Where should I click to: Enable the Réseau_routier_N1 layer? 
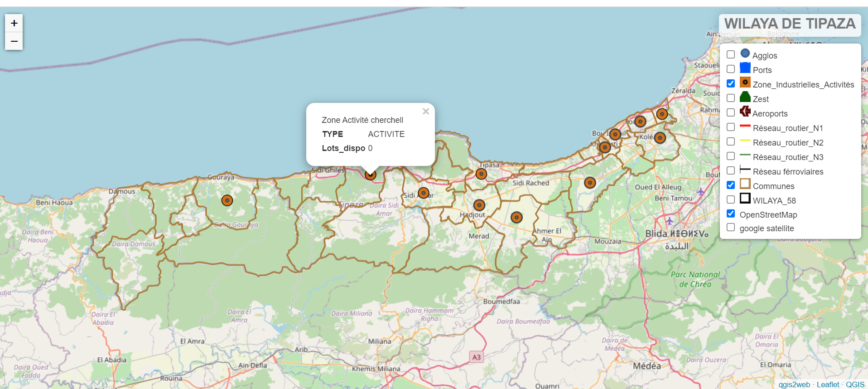coord(731,127)
